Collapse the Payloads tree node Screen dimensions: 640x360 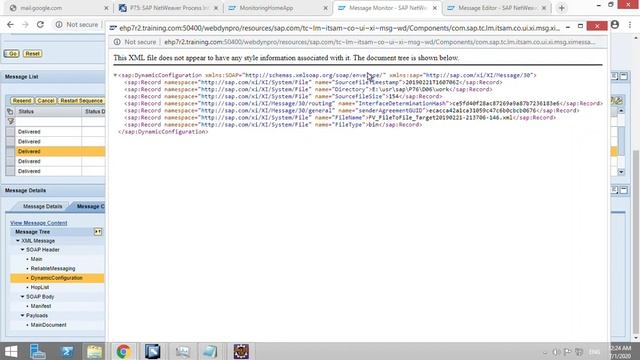pos(22,316)
